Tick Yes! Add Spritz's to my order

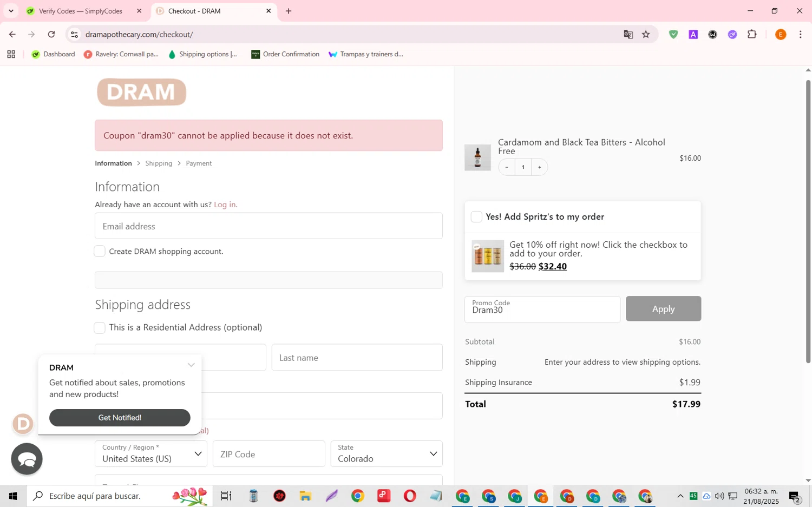tap(476, 216)
